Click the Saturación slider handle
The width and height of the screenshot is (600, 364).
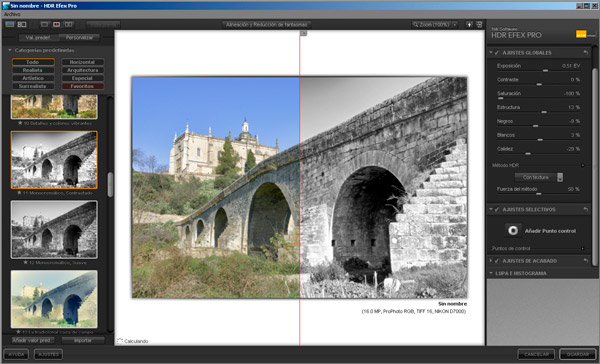(501, 98)
